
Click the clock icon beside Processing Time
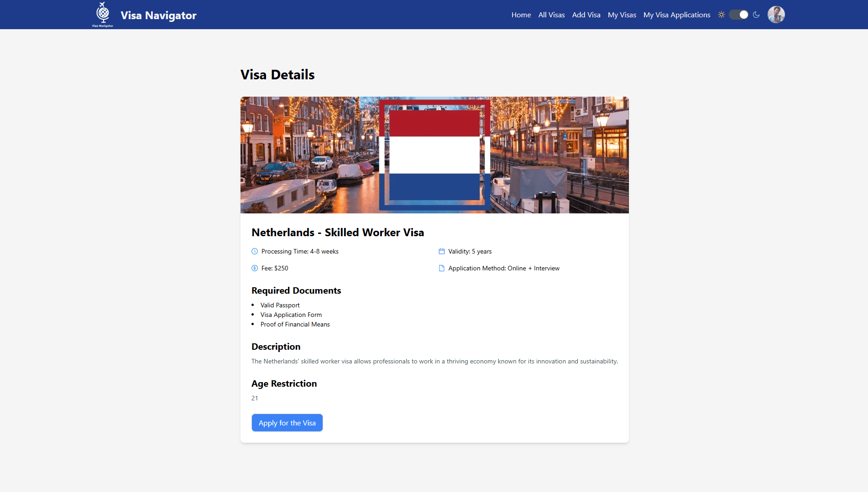(x=255, y=251)
